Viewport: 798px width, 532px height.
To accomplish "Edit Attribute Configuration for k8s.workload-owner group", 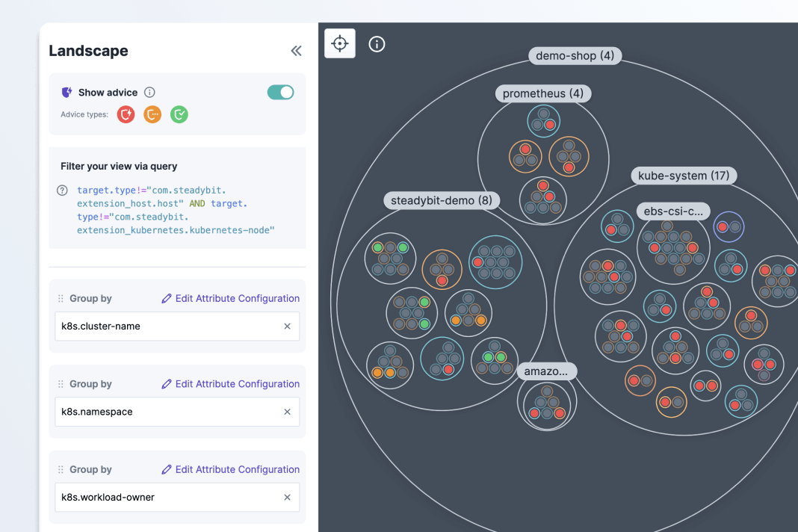I will pos(230,469).
